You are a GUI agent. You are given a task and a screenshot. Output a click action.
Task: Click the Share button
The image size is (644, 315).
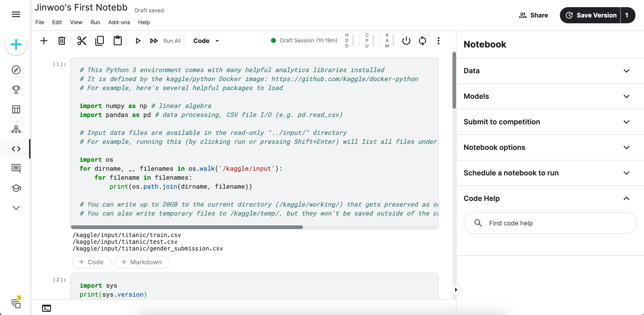(x=533, y=15)
